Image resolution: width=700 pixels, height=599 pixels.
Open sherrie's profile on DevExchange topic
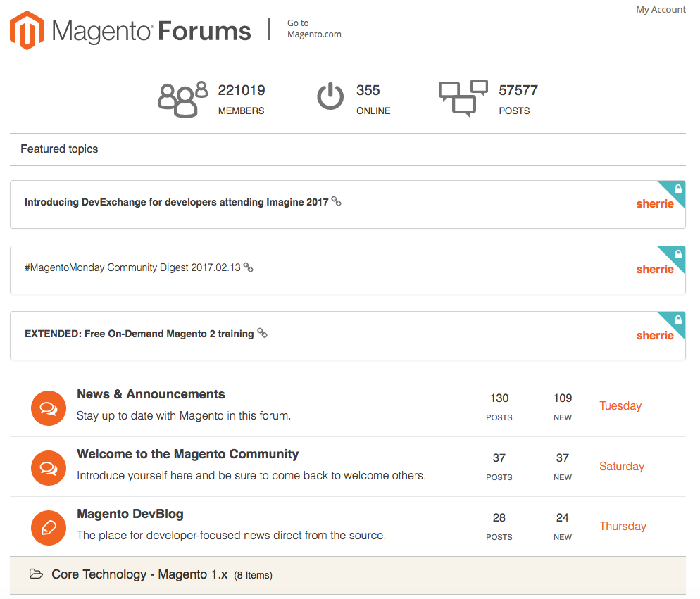point(655,204)
